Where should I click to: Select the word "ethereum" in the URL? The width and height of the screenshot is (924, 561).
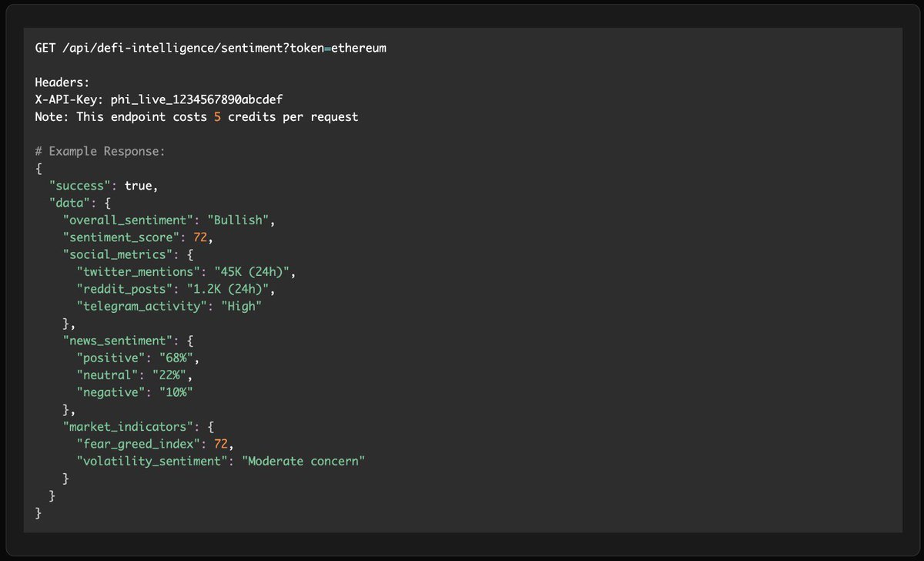(x=359, y=48)
